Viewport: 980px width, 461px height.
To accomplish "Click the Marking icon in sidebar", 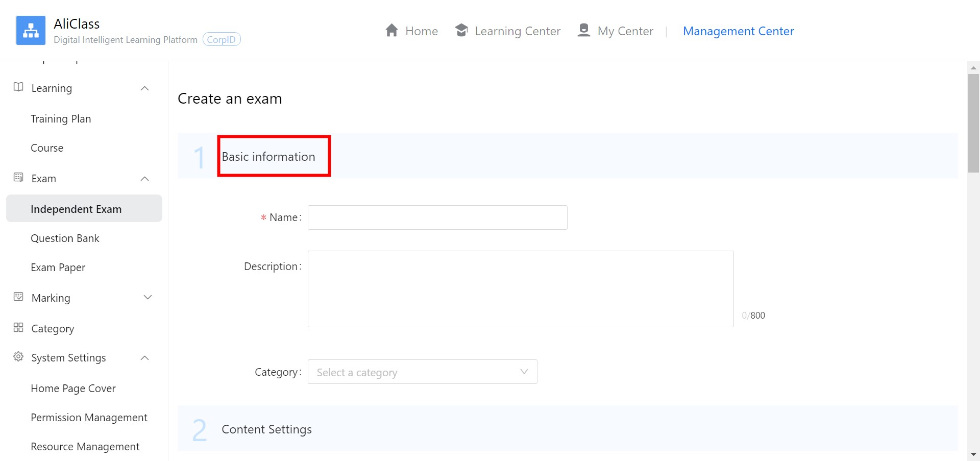I will pyautogui.click(x=18, y=297).
